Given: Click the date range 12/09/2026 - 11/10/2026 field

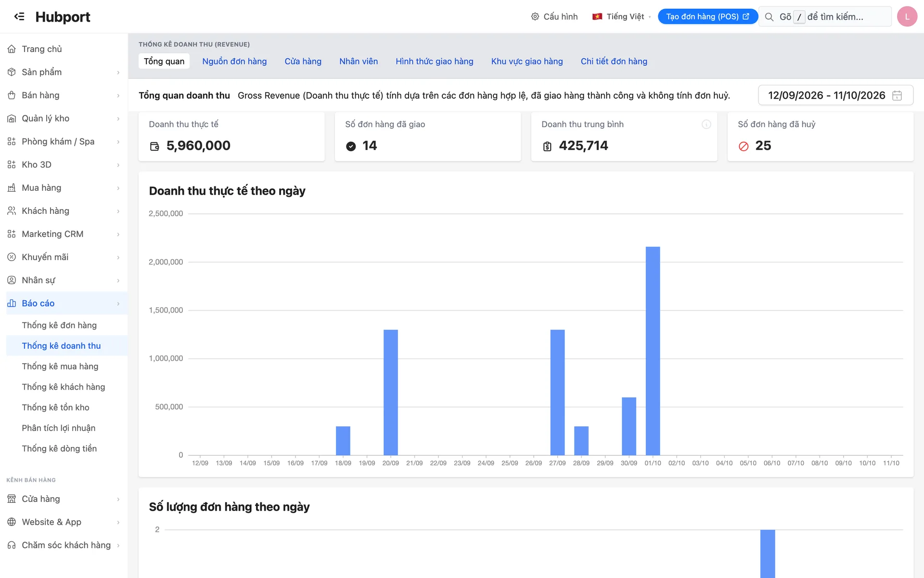Looking at the screenshot, I should point(835,95).
